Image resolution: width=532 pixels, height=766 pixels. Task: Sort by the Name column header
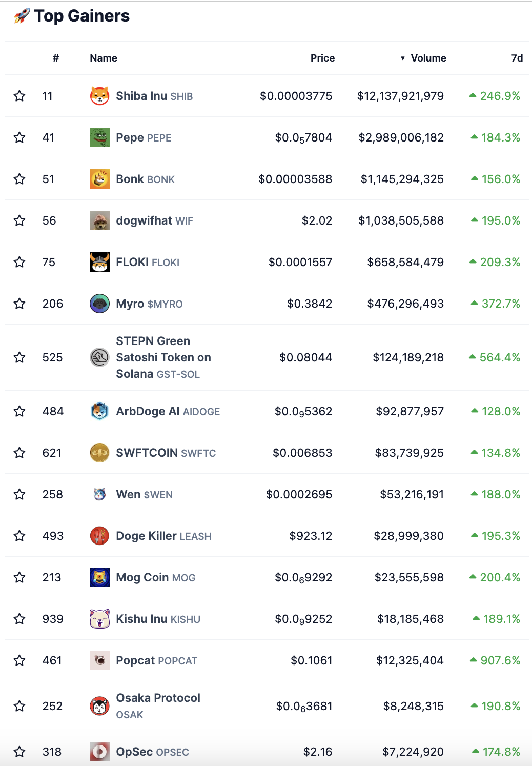point(104,58)
